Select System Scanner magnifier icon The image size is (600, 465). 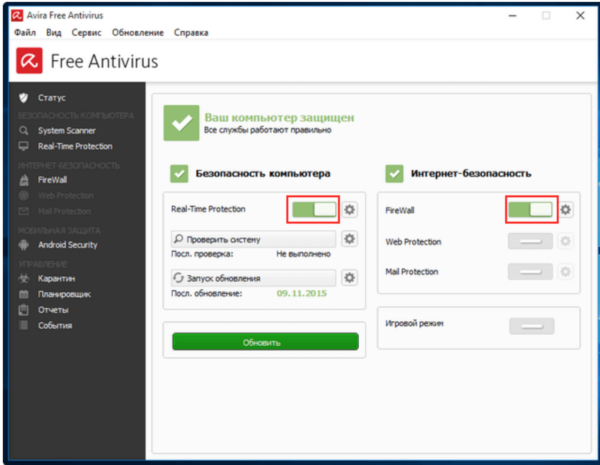point(24,131)
